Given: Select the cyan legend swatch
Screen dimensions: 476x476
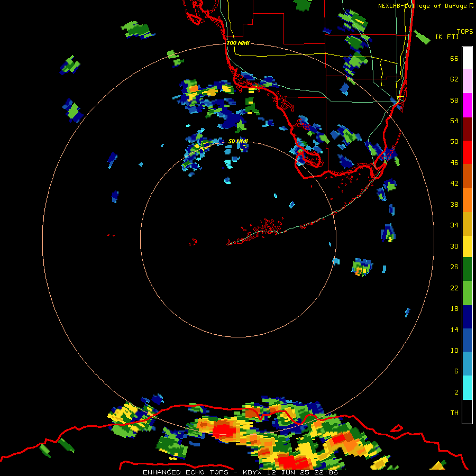Looking at the screenshot, I should 467,388.
